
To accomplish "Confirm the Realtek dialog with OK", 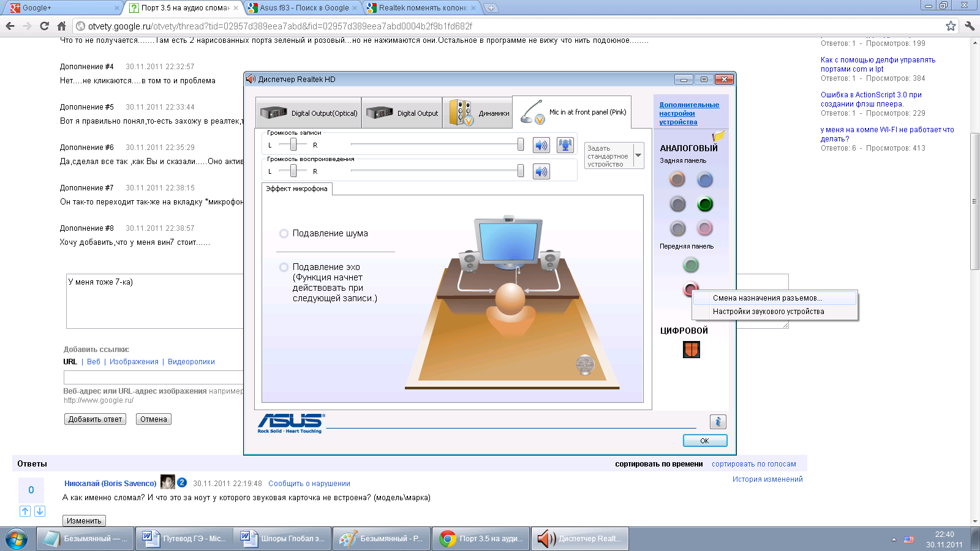I will point(705,441).
